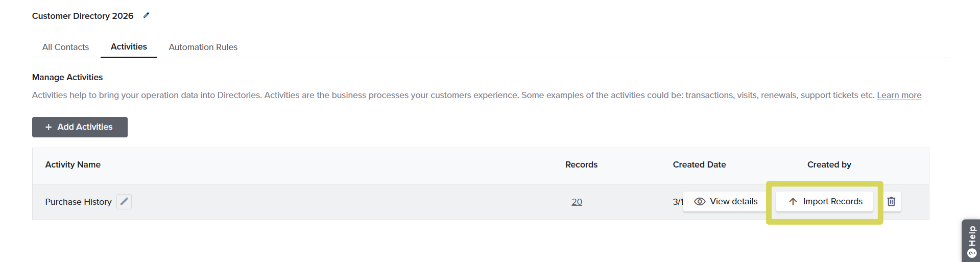Click the Customer Directory 2026 title
The image size is (980, 262).
[83, 16]
